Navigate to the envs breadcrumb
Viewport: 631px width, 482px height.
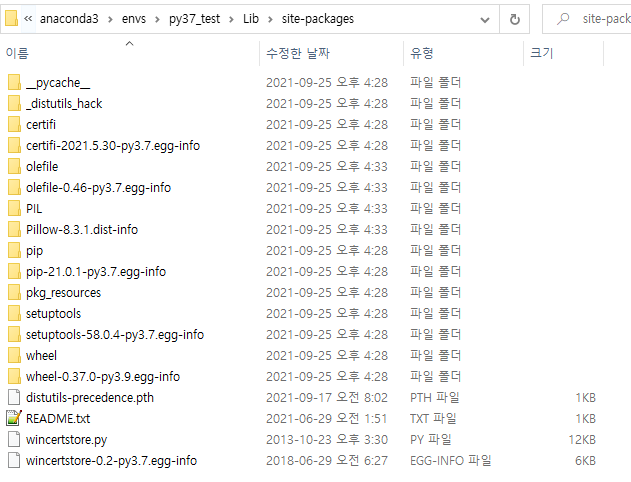(x=134, y=19)
